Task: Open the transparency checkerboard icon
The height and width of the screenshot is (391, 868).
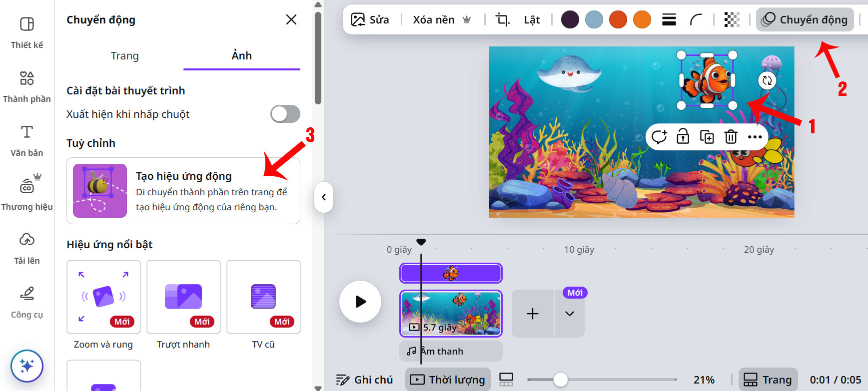Action: [x=732, y=19]
